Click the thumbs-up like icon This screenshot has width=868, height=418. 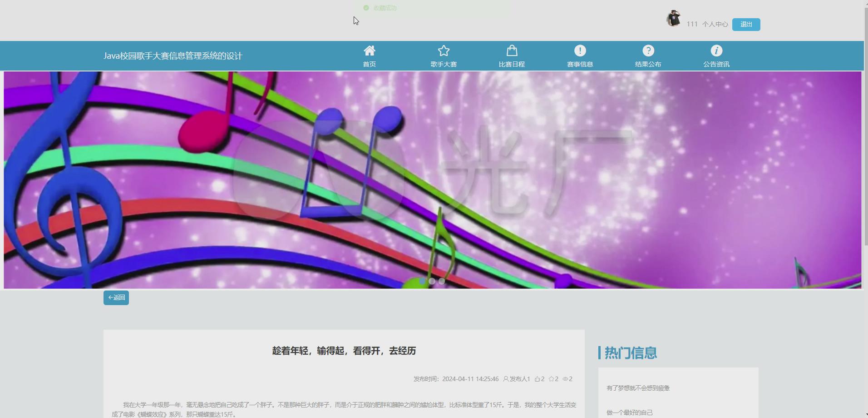538,379
